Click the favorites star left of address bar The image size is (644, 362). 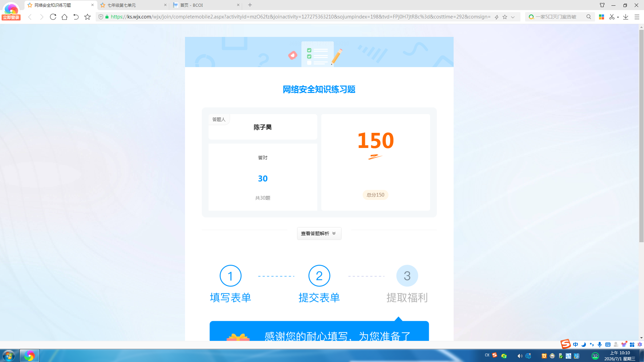click(x=88, y=17)
